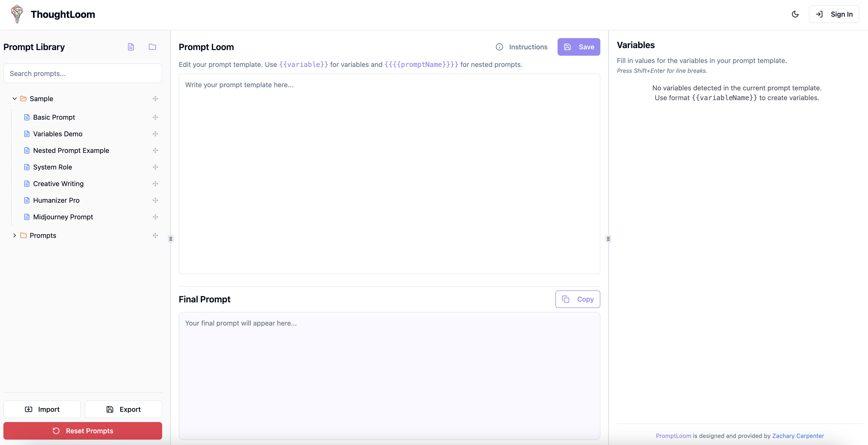Click the move handle beside Basic Prompt

click(155, 117)
